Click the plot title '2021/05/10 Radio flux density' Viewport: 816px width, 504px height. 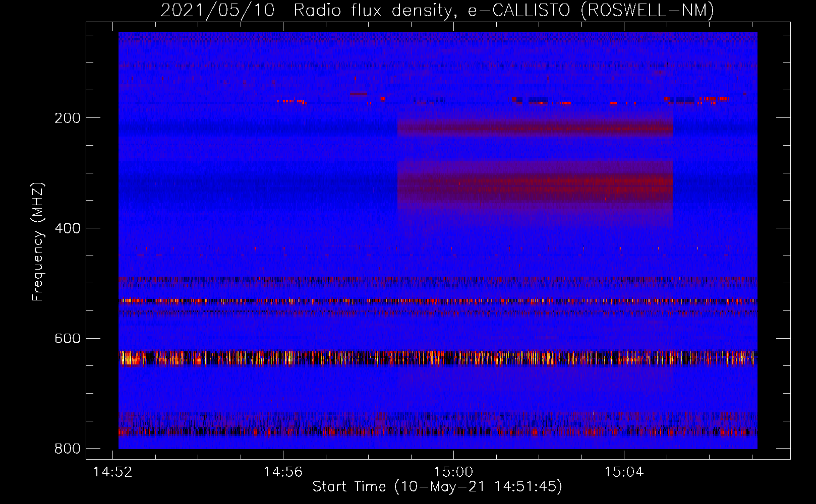[x=307, y=10]
